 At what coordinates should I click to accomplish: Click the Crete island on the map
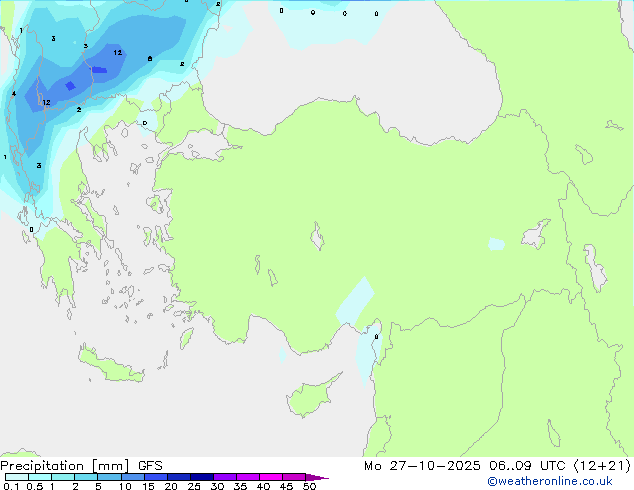click(x=111, y=366)
